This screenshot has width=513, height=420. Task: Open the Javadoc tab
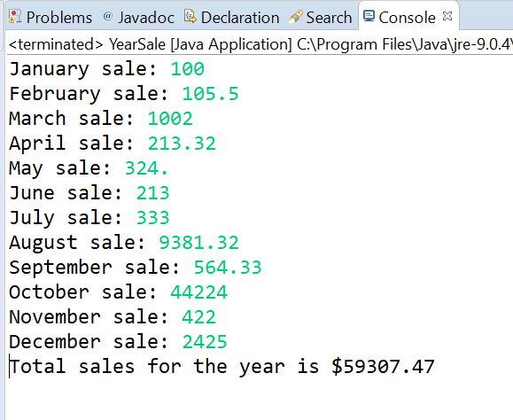click(139, 18)
